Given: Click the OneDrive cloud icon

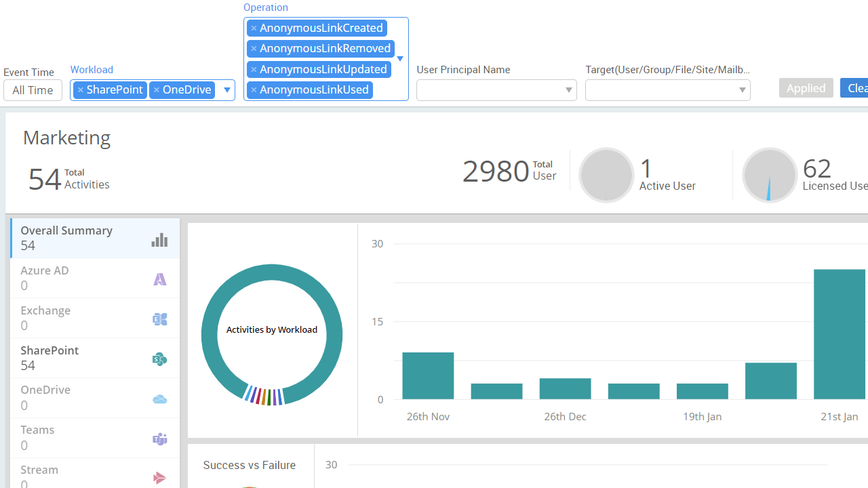Looking at the screenshot, I should 159,399.
